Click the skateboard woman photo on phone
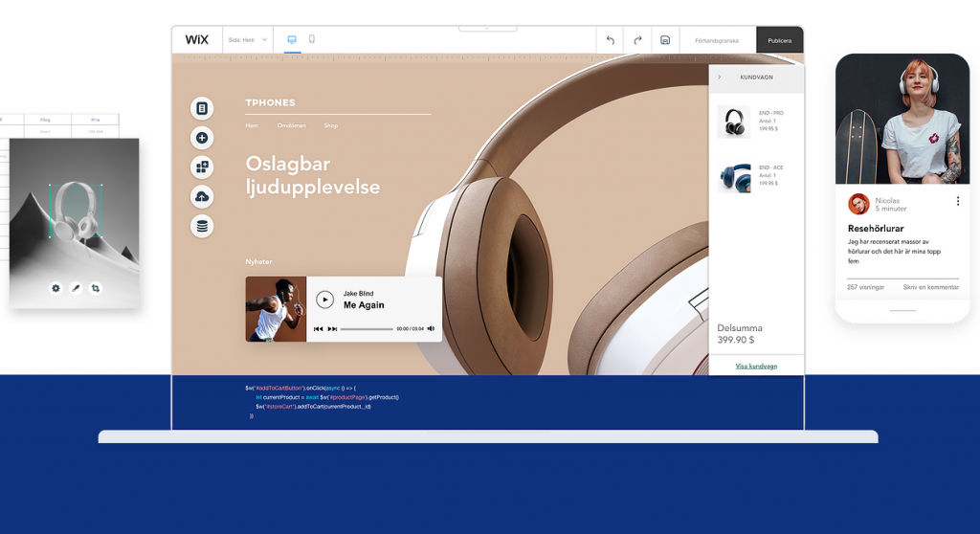 902,119
